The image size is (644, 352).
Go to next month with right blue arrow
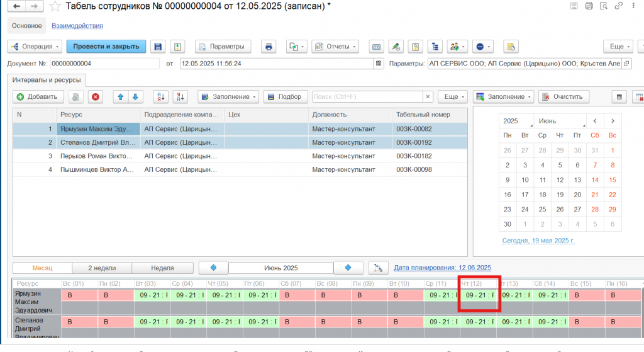point(348,268)
